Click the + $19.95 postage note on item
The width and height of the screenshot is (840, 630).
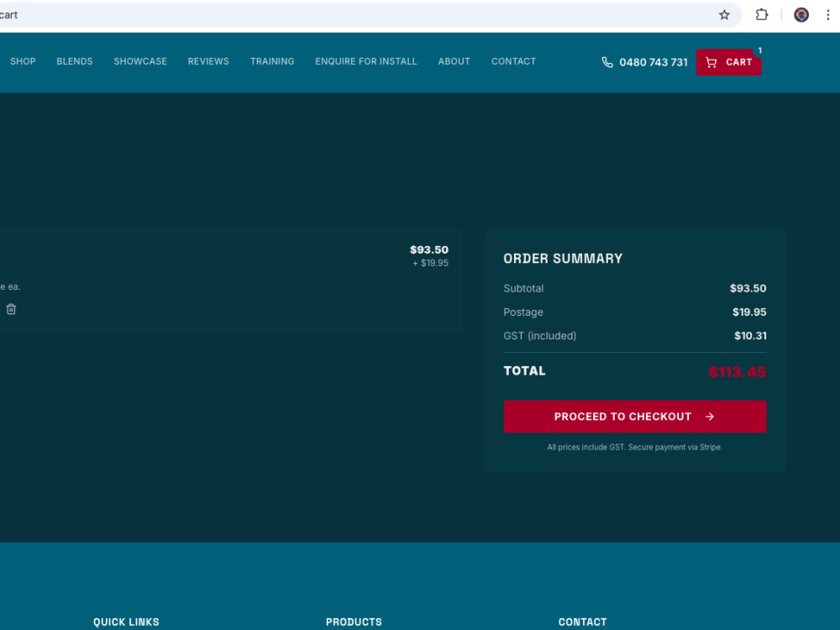430,263
